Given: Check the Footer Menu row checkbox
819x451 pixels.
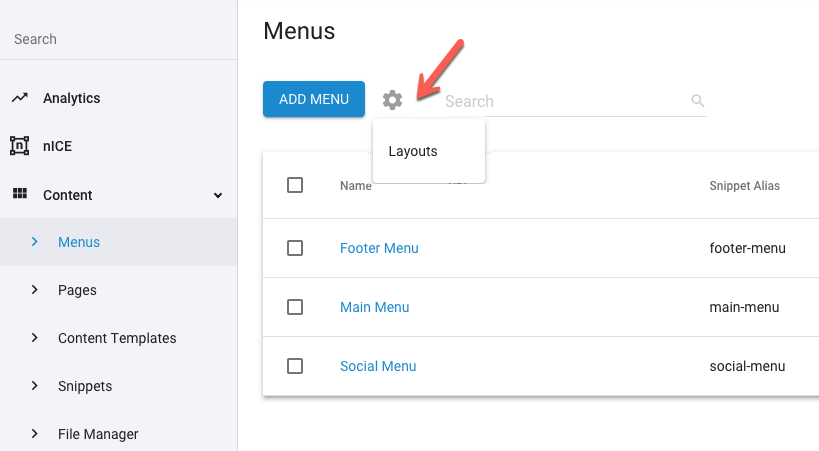Looking at the screenshot, I should 295,248.
